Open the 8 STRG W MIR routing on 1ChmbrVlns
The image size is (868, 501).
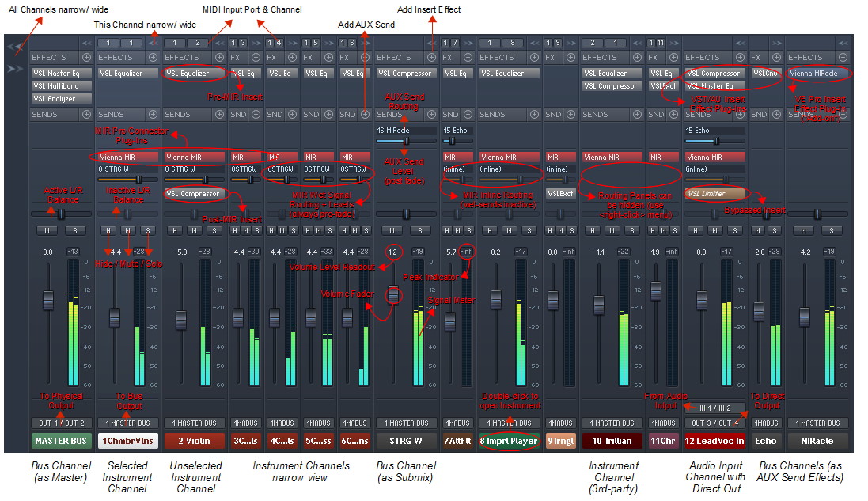[x=127, y=169]
